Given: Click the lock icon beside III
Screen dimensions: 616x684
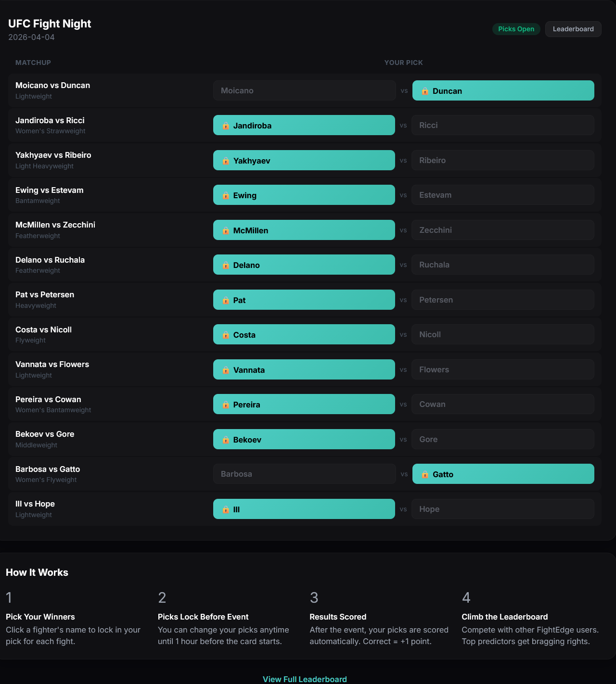Looking at the screenshot, I should tap(226, 509).
